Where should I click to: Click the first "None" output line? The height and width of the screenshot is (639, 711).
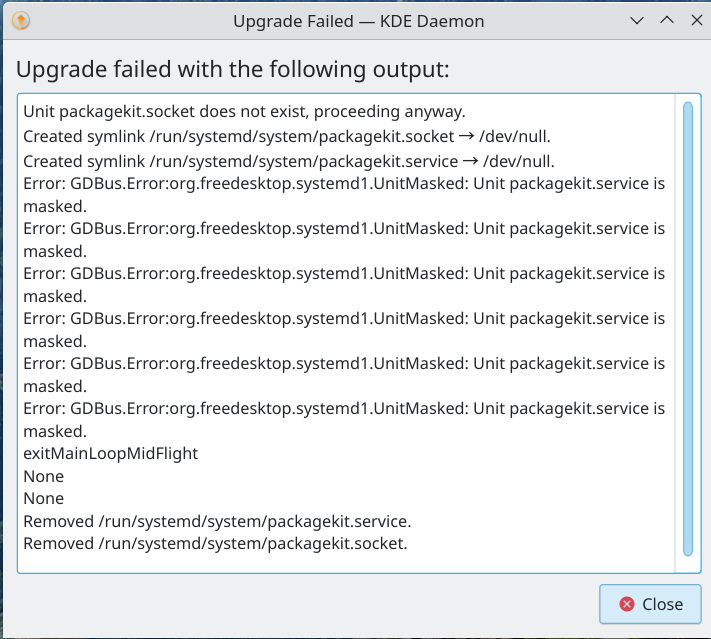pyautogui.click(x=43, y=476)
